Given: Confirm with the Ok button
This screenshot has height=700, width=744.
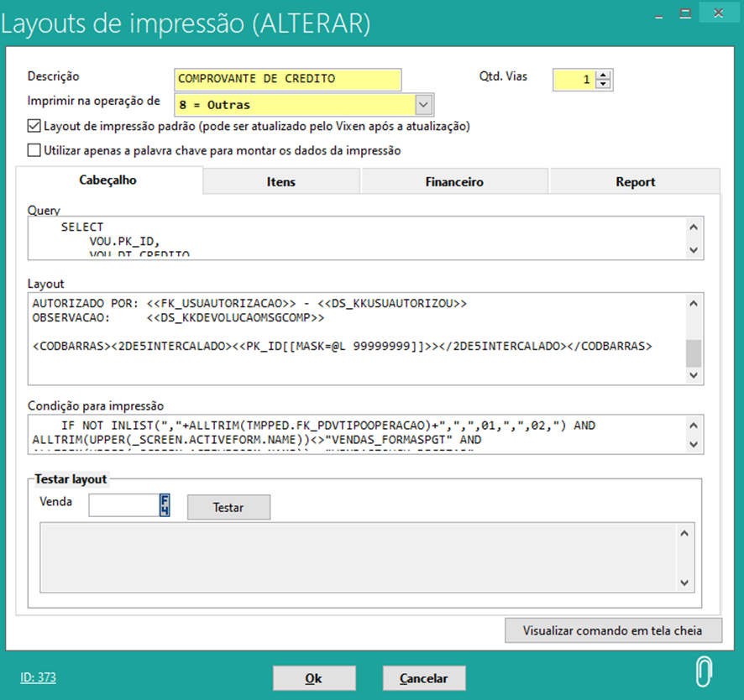Looking at the screenshot, I should click(x=313, y=678).
